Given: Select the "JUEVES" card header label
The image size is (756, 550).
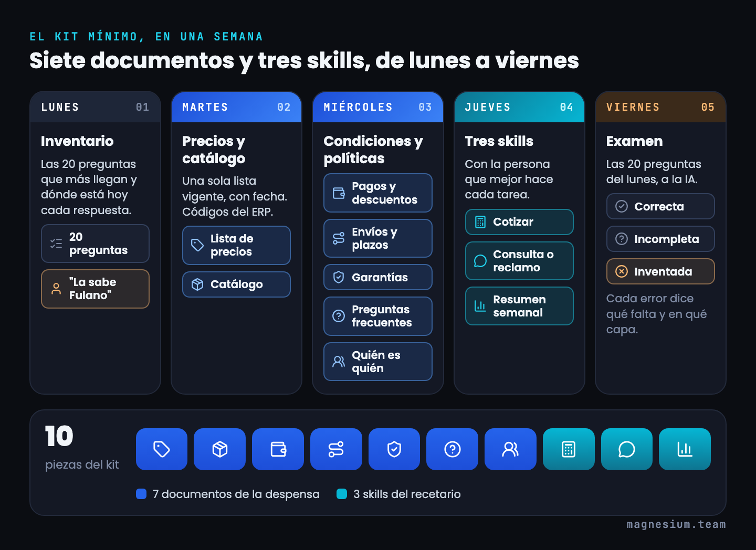Looking at the screenshot, I should (488, 107).
